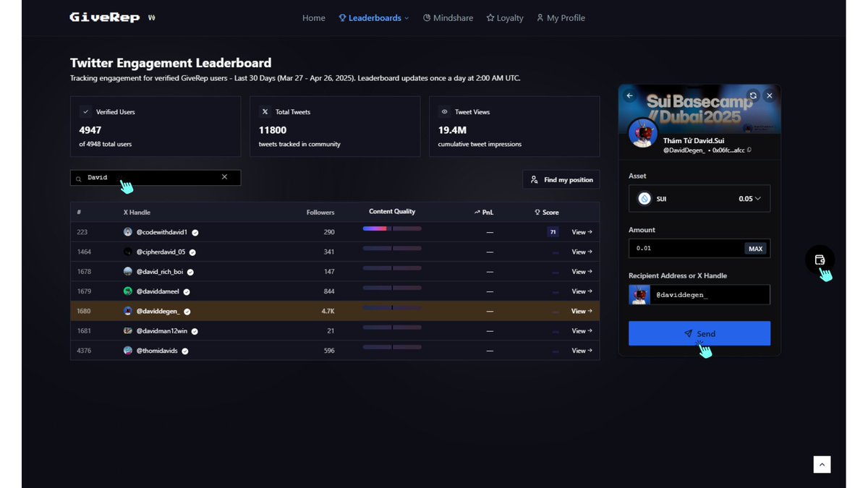
Task: Click the Find my position button
Action: pyautogui.click(x=561, y=179)
